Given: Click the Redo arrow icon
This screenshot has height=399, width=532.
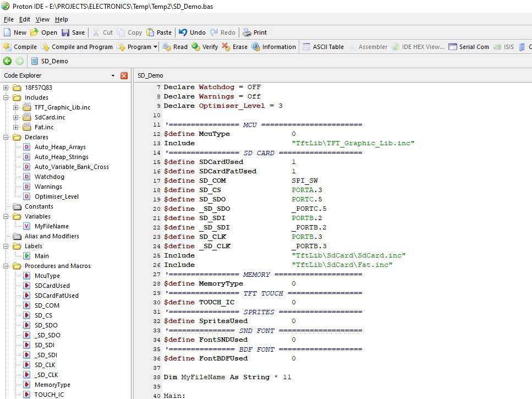Looking at the screenshot, I should point(214,32).
